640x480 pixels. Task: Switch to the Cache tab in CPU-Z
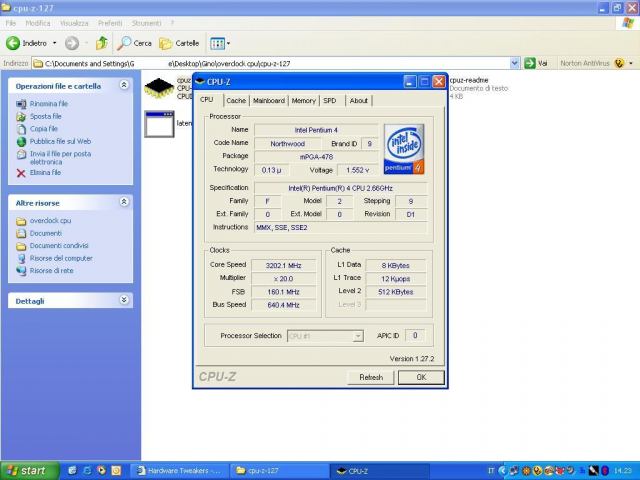[236, 100]
